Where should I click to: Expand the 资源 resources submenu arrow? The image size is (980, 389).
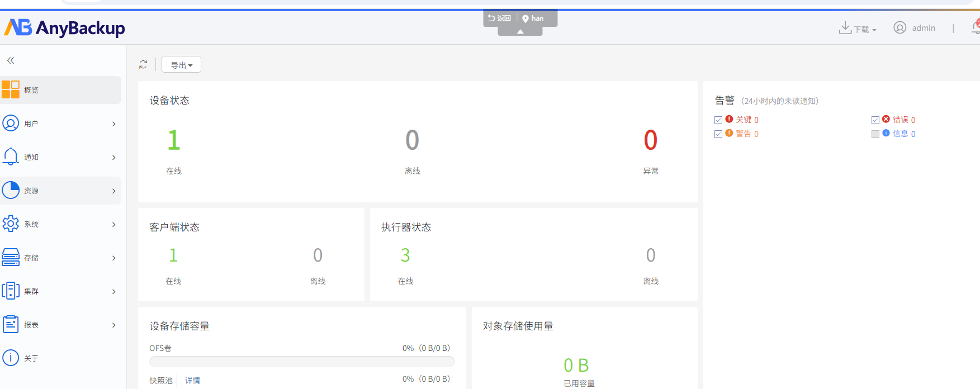click(114, 191)
